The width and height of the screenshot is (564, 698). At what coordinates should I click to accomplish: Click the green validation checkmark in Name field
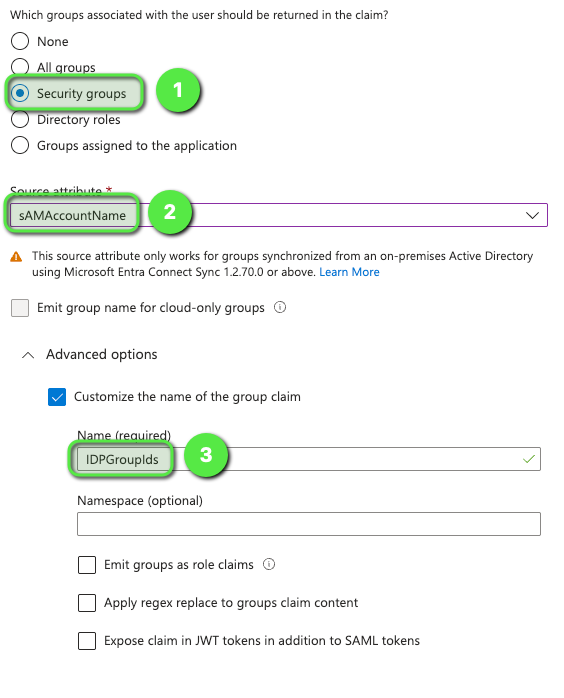528,459
